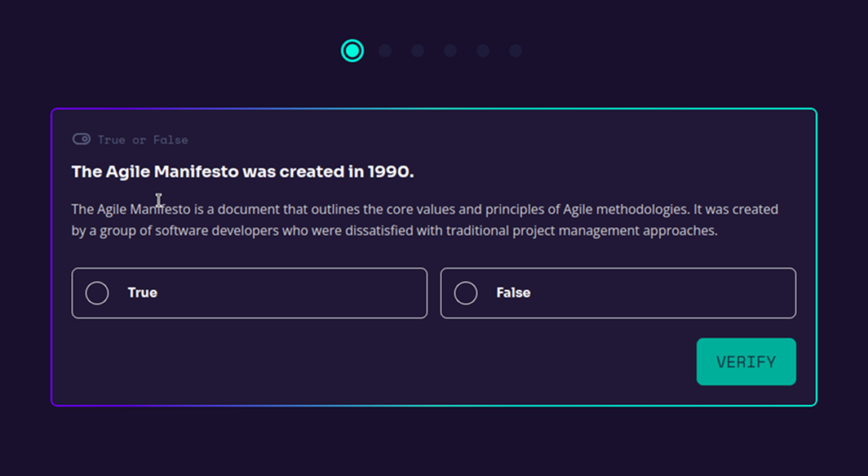The image size is (868, 476).
Task: Select the True radio circle
Action: pyautogui.click(x=97, y=293)
